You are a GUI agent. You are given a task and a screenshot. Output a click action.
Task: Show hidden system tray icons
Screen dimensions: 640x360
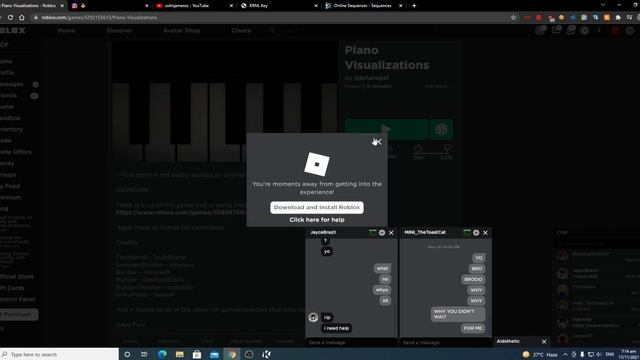565,354
